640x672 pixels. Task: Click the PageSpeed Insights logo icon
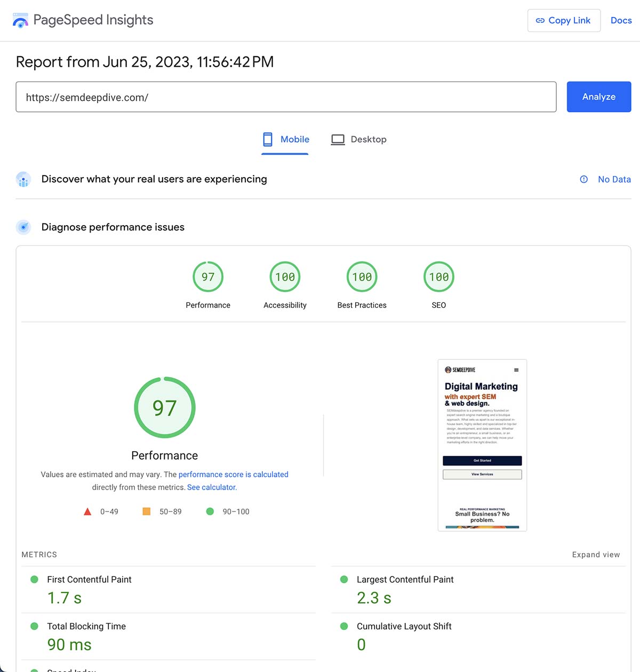click(20, 20)
